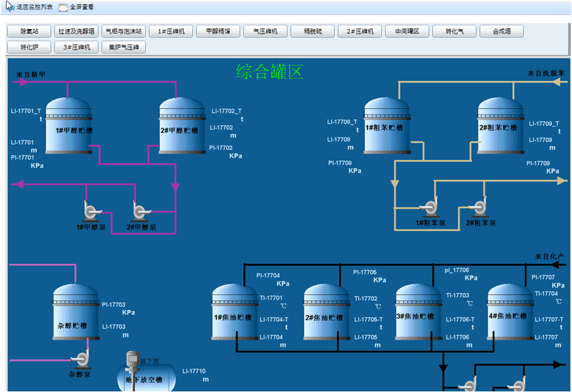This screenshot has width=572, height=392.
Task: Go to the 甲醇精馏 screen
Action: [x=218, y=31]
